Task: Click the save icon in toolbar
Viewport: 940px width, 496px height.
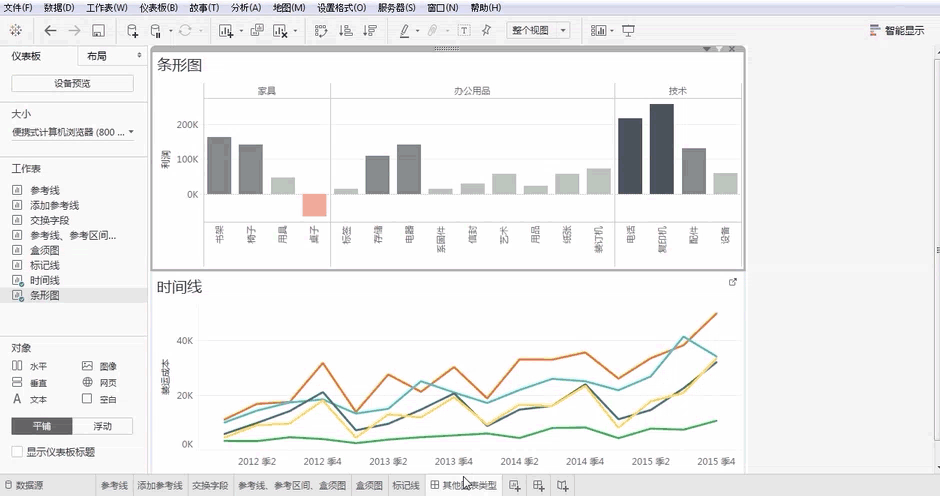Action: pyautogui.click(x=98, y=31)
